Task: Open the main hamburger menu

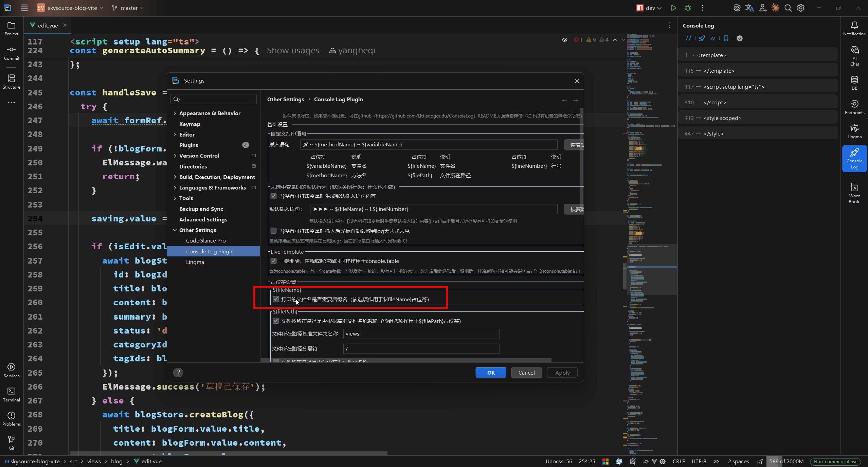Action: [x=24, y=8]
